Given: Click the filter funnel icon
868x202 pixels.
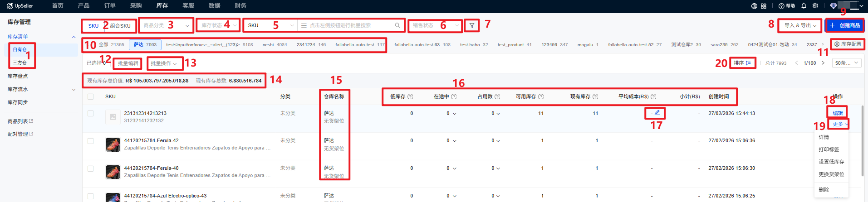Looking at the screenshot, I should click(x=472, y=26).
